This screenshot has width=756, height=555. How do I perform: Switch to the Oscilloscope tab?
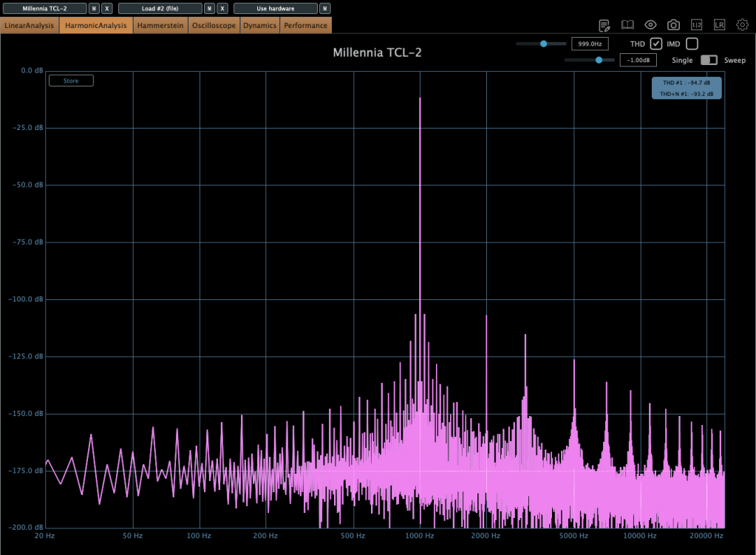214,25
